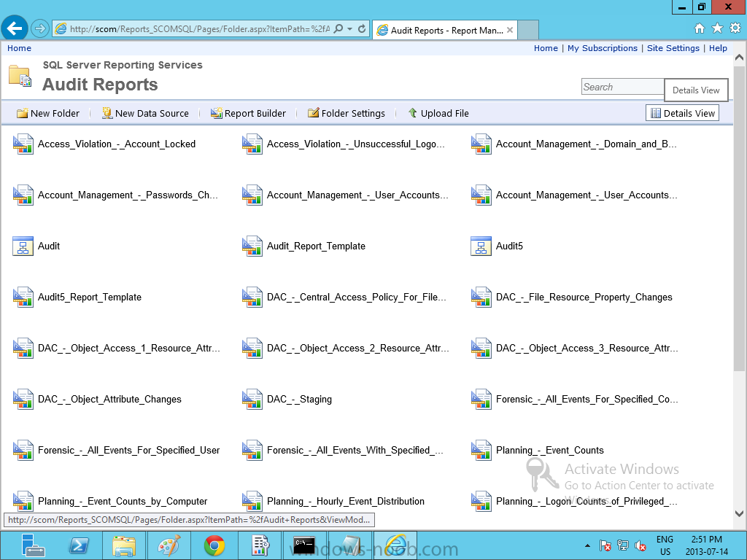Open the DAC_-_File_Resource_Property_Changes report icon
The image size is (747, 560).
[x=481, y=297]
